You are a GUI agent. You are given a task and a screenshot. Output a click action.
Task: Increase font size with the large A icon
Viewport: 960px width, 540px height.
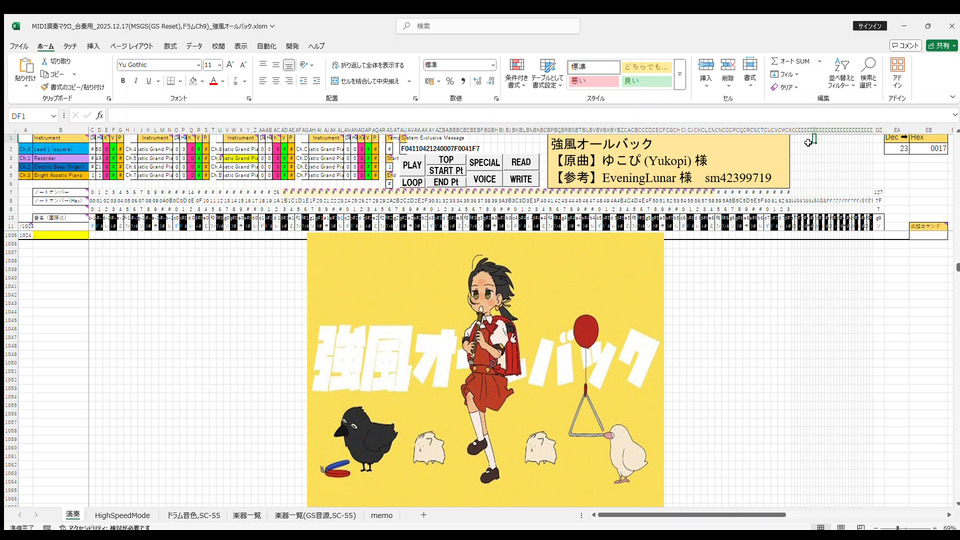tap(230, 64)
